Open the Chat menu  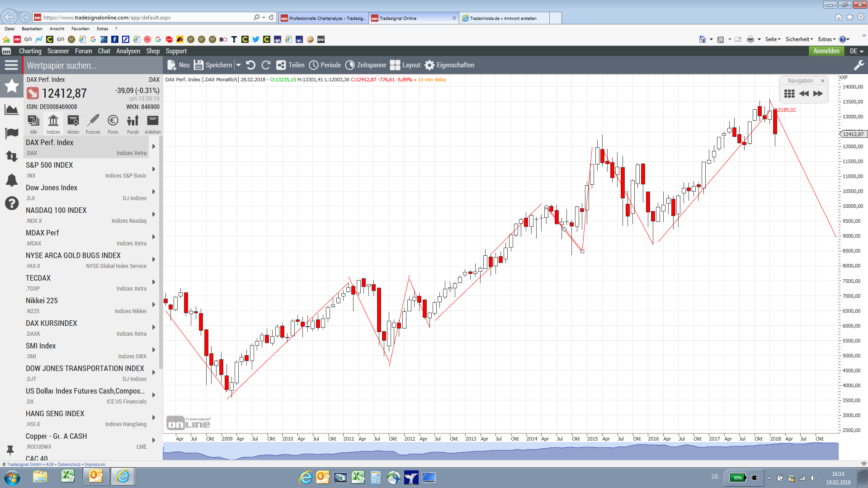pos(104,51)
